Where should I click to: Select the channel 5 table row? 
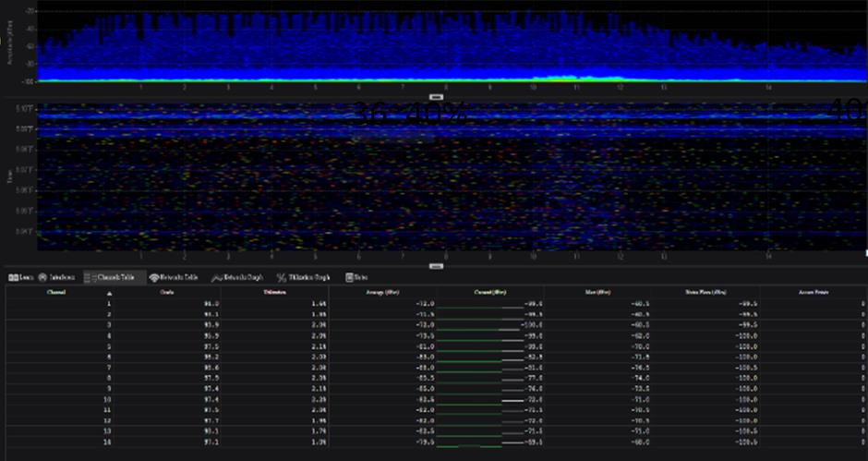coord(436,346)
